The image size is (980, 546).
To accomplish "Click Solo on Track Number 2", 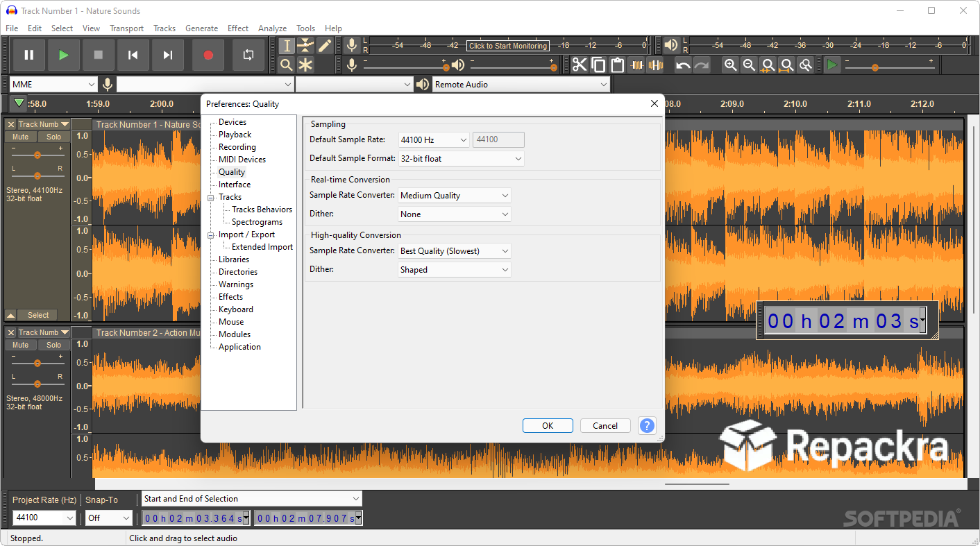I will click(54, 345).
